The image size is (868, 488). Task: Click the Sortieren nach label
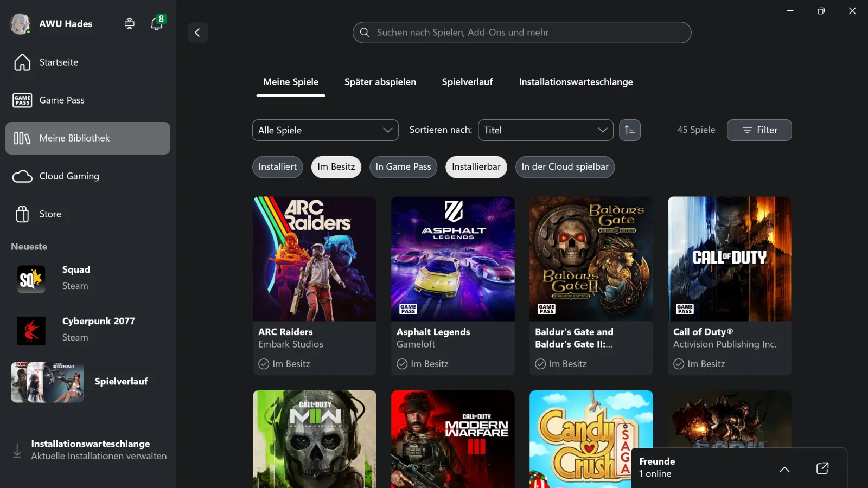pyautogui.click(x=441, y=130)
